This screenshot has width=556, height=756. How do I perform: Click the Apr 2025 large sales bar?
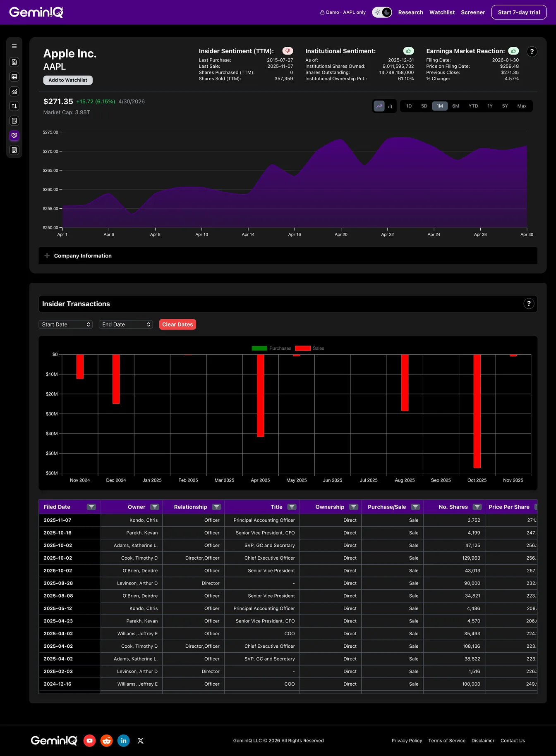(x=260, y=396)
